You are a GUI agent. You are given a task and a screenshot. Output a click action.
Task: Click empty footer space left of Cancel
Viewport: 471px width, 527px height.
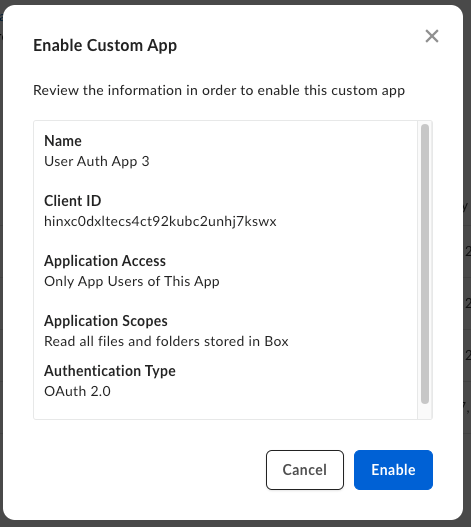[x=148, y=470]
